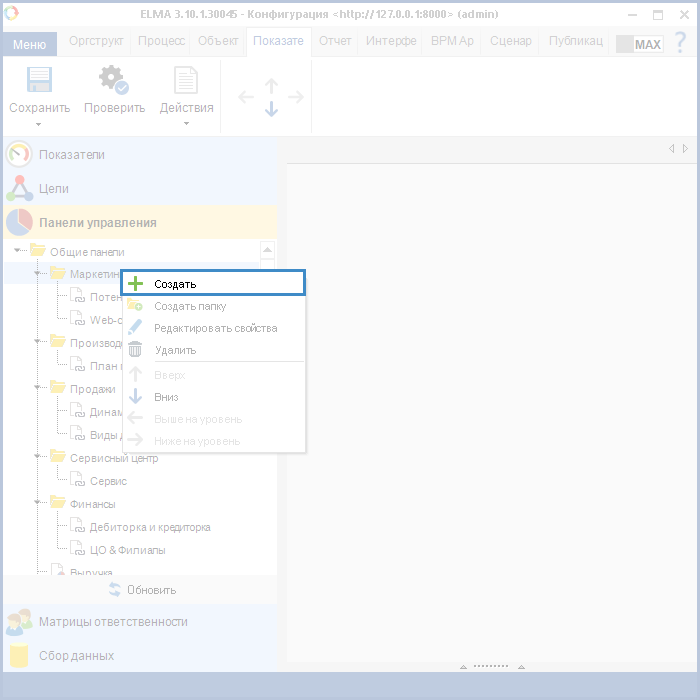
Task: Toggle the MAX switch
Action: (x=638, y=44)
